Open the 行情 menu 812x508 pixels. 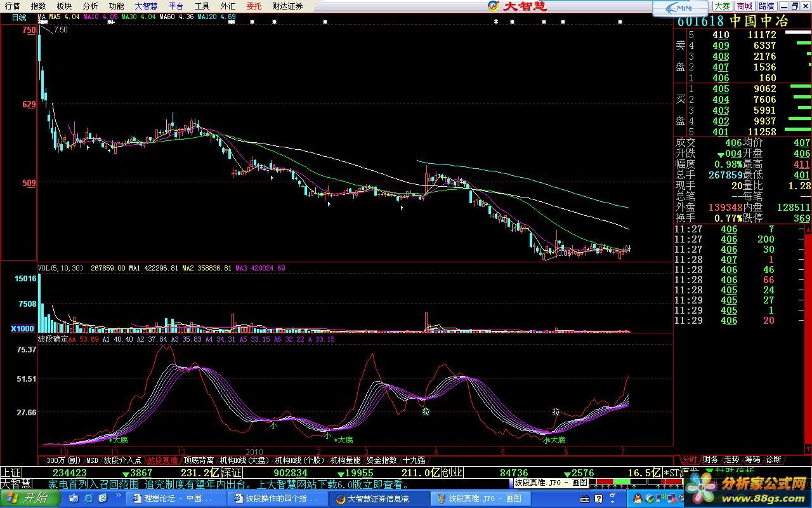click(x=12, y=6)
